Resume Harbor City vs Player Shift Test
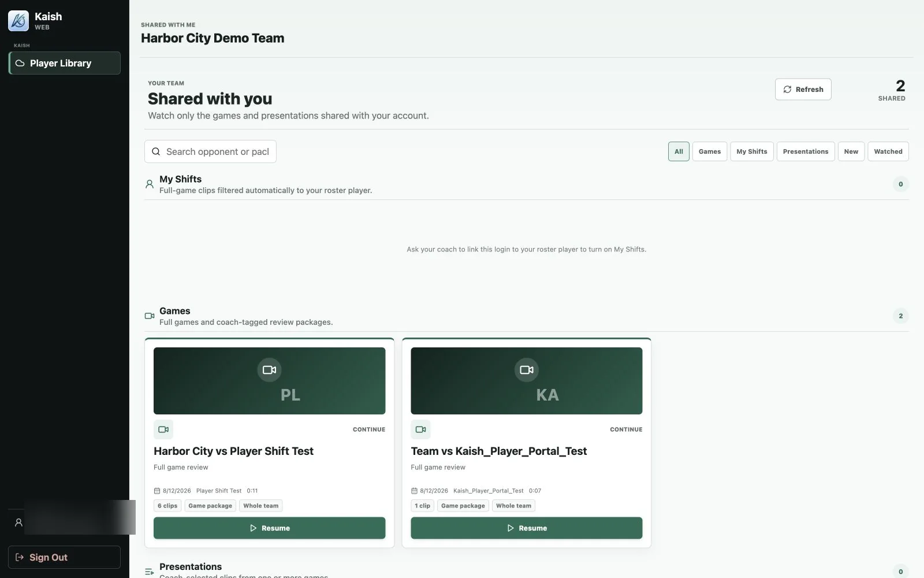Image resolution: width=924 pixels, height=578 pixels. 269,528
